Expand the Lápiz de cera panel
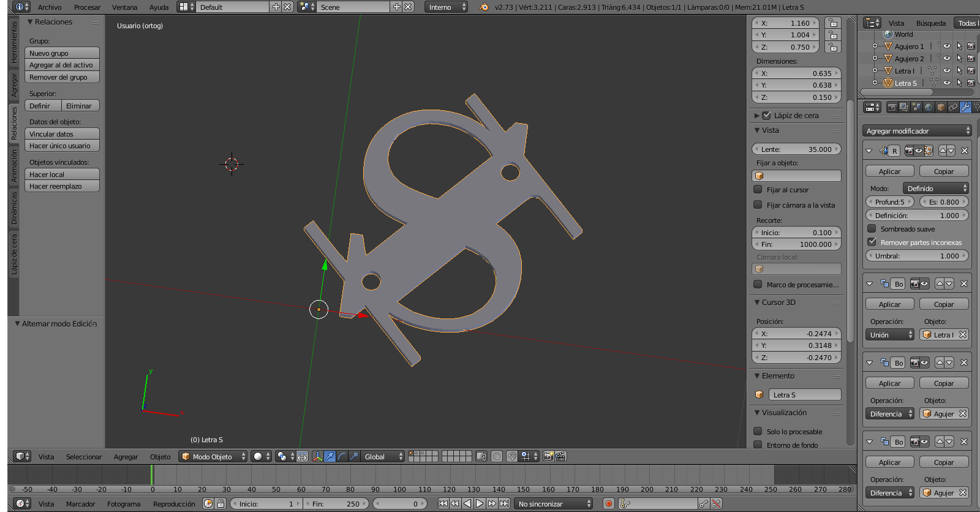This screenshot has width=980, height=512. [x=757, y=115]
